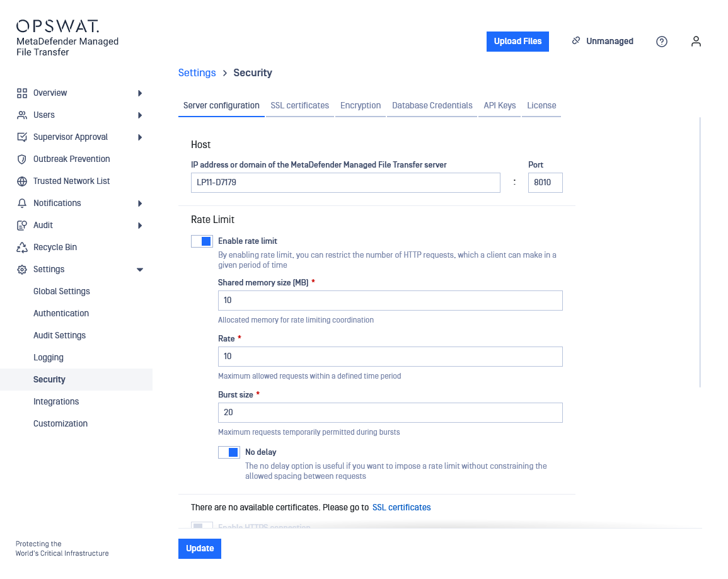This screenshot has width=728, height=579.
Task: Click the Shared memory size field
Action: pos(390,301)
